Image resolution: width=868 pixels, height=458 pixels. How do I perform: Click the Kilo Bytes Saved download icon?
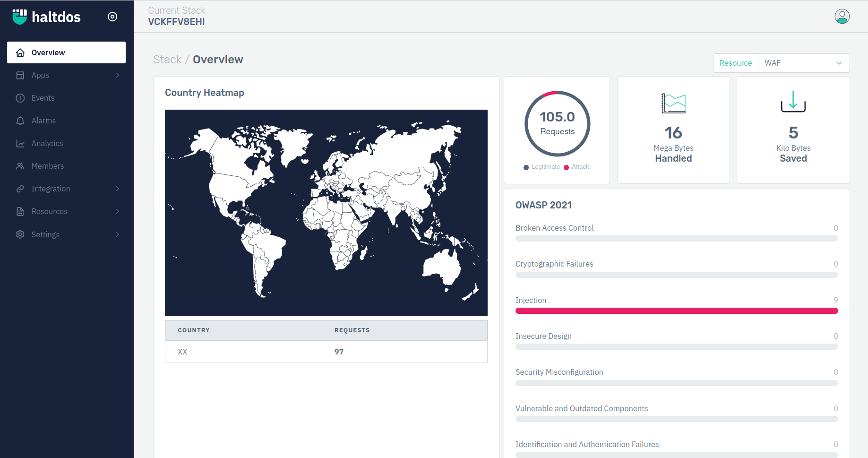tap(793, 102)
